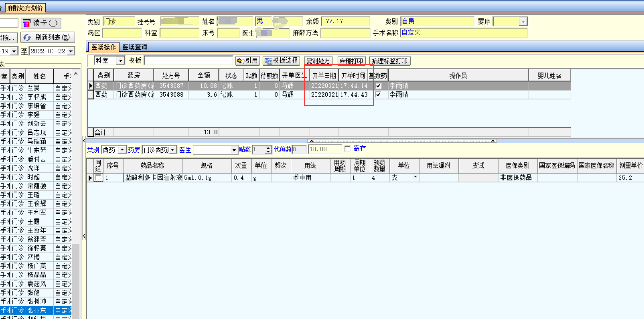Switch to the 医嘱查询 tab

point(135,47)
